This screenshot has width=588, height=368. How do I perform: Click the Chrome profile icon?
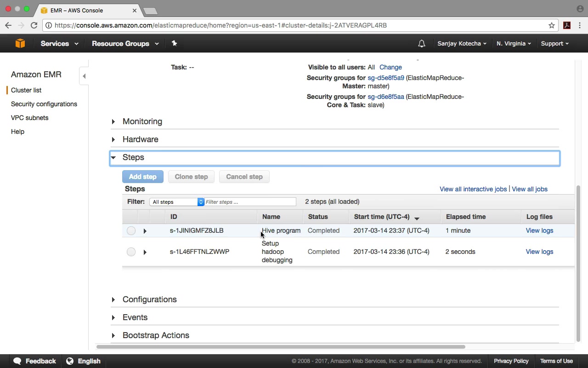point(580,9)
